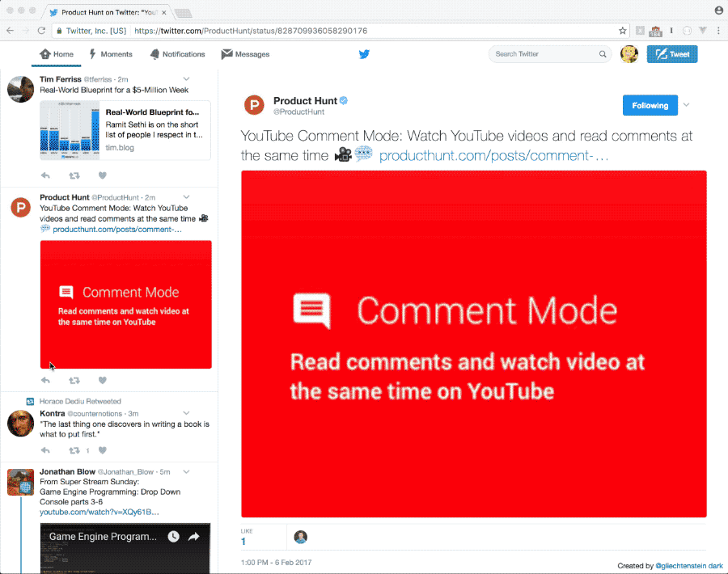The width and height of the screenshot is (728, 574).
Task: Click the Tim Ferriss name on the tweet
Action: pos(61,79)
